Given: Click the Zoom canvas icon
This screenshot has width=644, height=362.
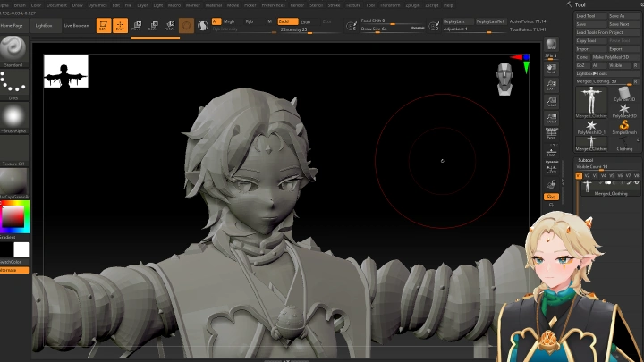Looking at the screenshot, I should tap(551, 85).
